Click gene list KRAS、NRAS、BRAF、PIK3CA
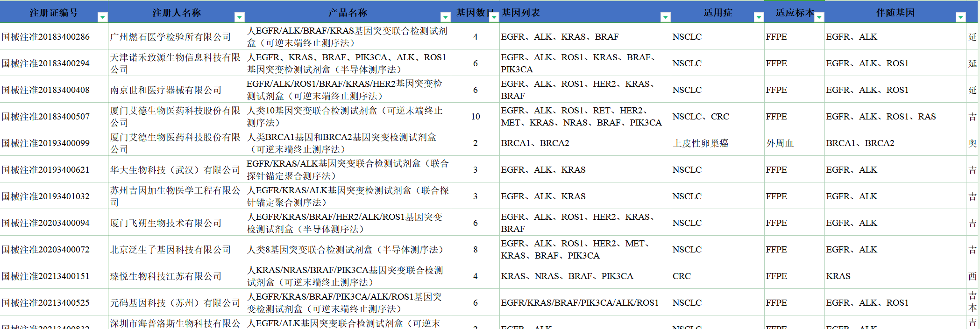Image resolution: width=980 pixels, height=329 pixels. [x=585, y=276]
